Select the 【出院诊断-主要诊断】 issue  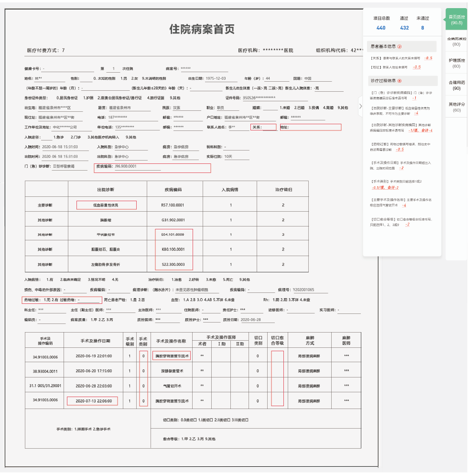[400, 111]
